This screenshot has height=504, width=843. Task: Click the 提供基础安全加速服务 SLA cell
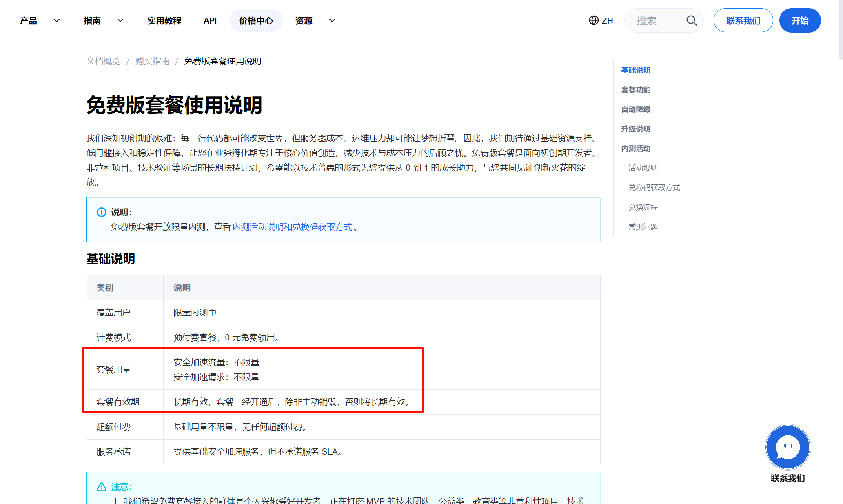[x=382, y=452]
